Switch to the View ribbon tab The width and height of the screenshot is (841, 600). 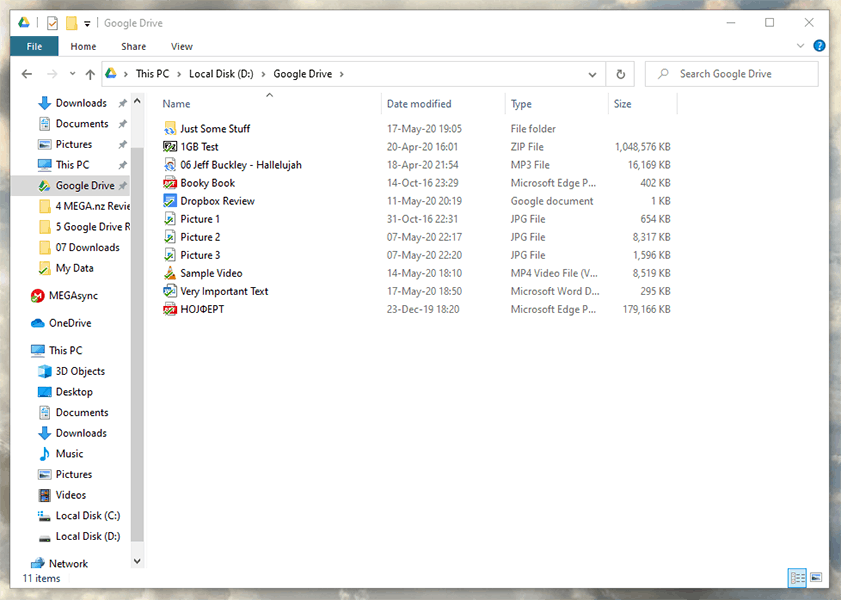click(x=182, y=47)
